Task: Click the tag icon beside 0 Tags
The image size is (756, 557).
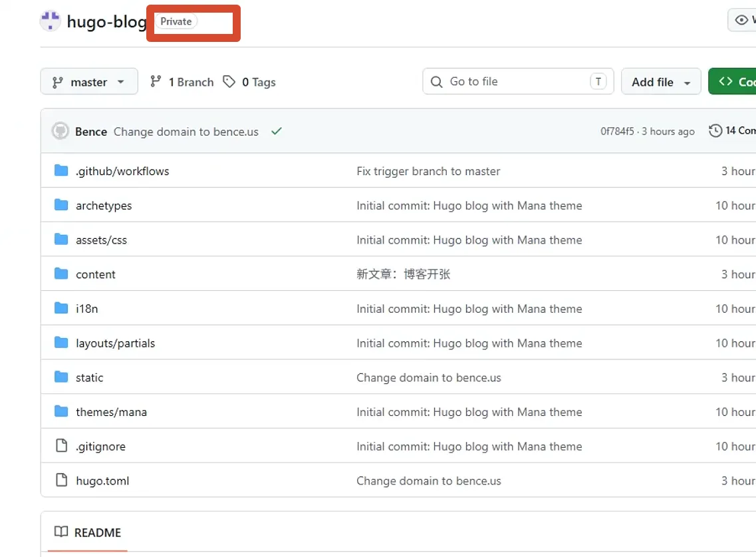Action: pos(229,82)
